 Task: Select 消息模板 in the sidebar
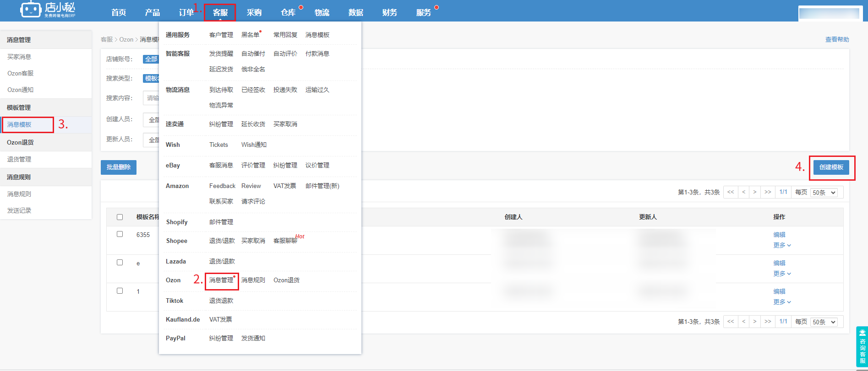[x=19, y=124]
